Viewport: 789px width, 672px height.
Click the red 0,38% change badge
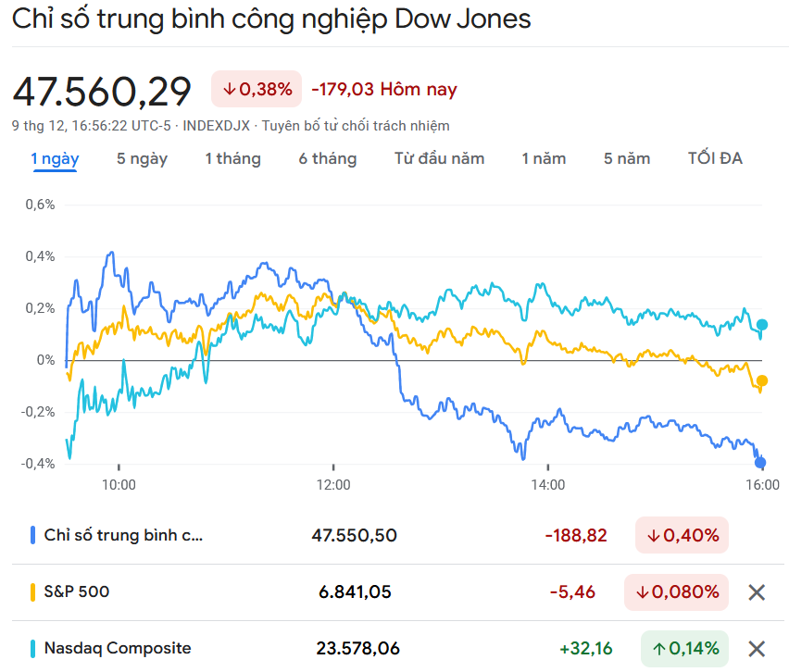point(257,90)
